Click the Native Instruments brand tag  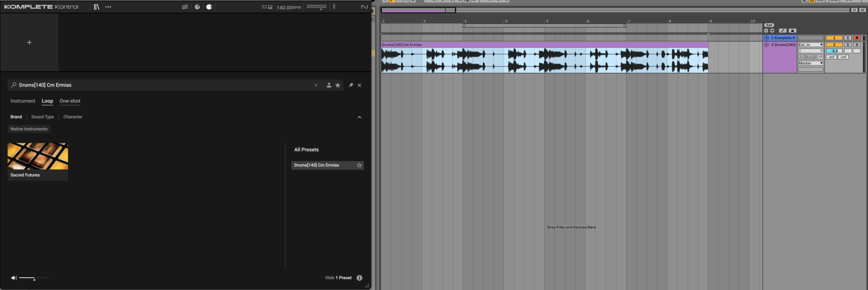pyautogui.click(x=29, y=129)
